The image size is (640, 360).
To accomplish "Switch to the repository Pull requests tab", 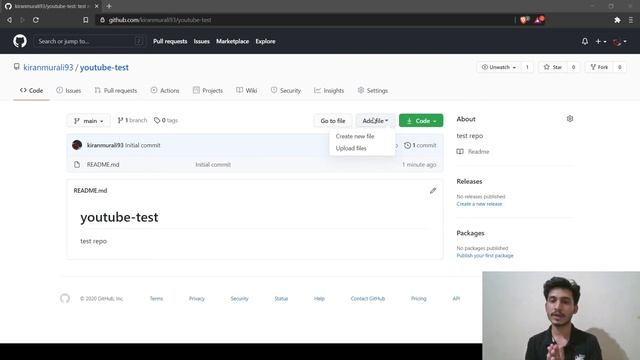I will (116, 90).
